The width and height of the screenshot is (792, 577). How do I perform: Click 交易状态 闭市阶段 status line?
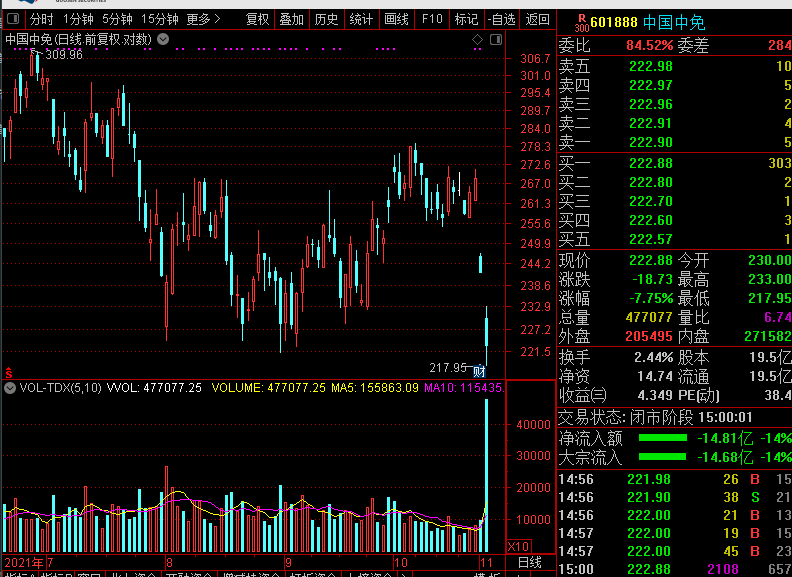coord(656,417)
